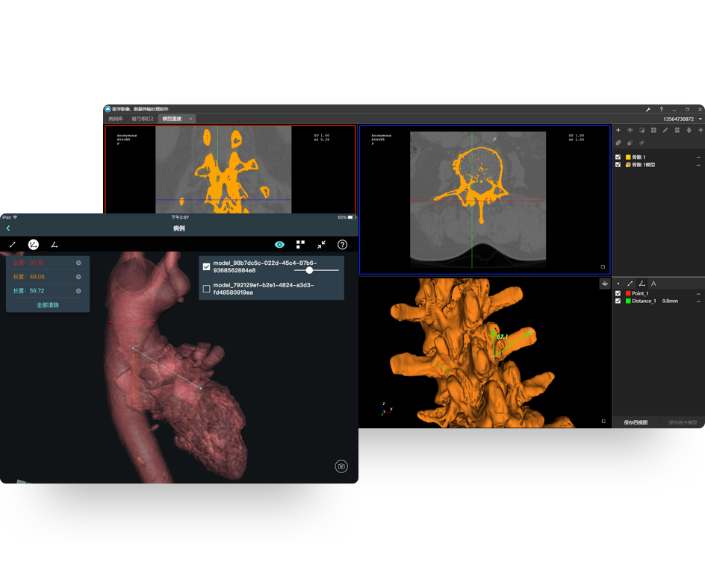Click the camera screenshot button on heart model
705x588 pixels.
coord(341,466)
